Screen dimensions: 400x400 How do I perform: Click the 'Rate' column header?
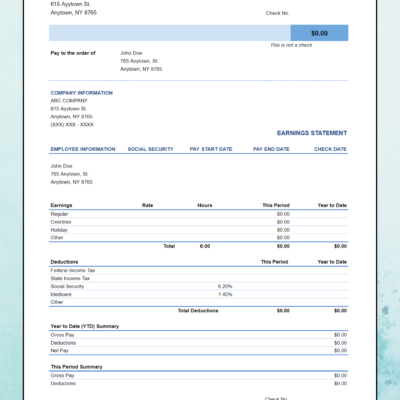(x=147, y=205)
